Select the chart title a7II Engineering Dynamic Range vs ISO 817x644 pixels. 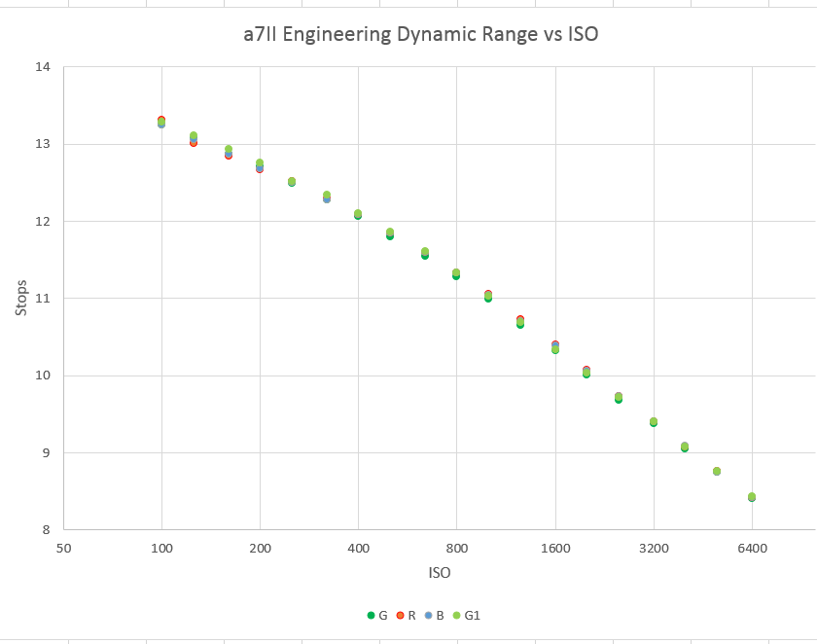tap(421, 34)
